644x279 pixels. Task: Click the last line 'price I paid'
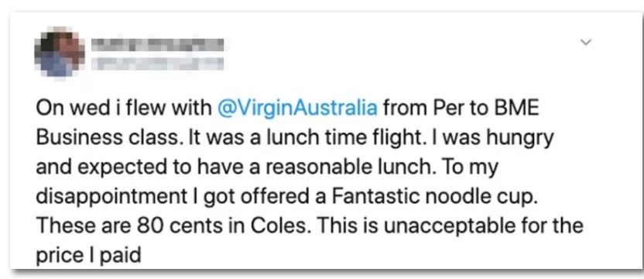pyautogui.click(x=88, y=256)
